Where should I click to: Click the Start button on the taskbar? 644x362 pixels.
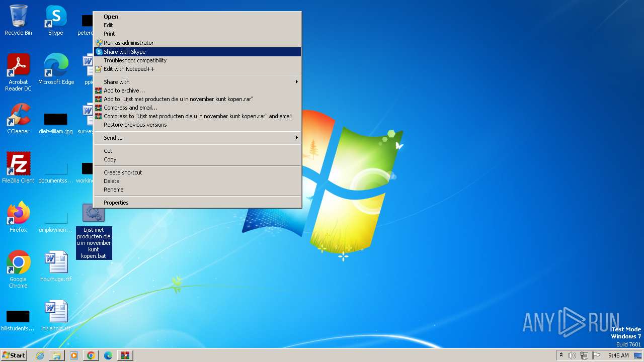[x=14, y=355]
